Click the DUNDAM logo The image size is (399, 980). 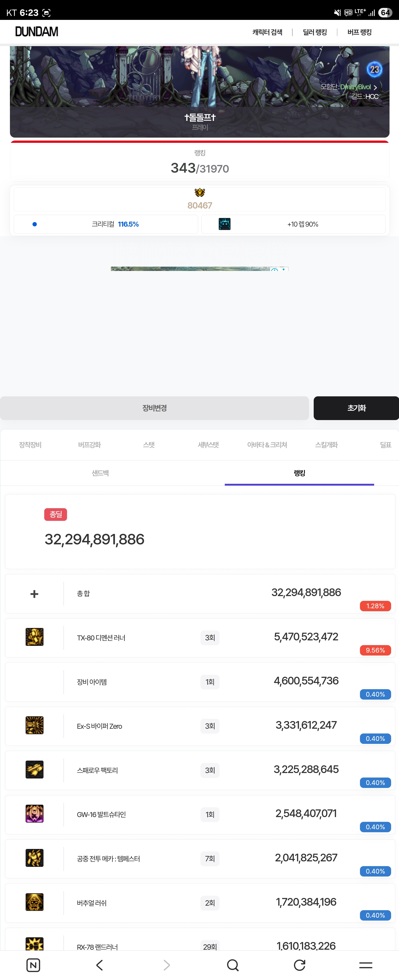pos(37,32)
